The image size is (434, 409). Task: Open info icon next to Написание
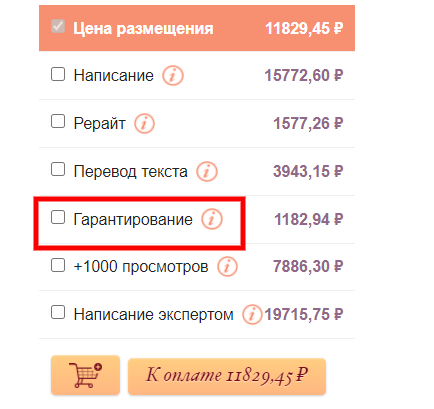(x=173, y=76)
